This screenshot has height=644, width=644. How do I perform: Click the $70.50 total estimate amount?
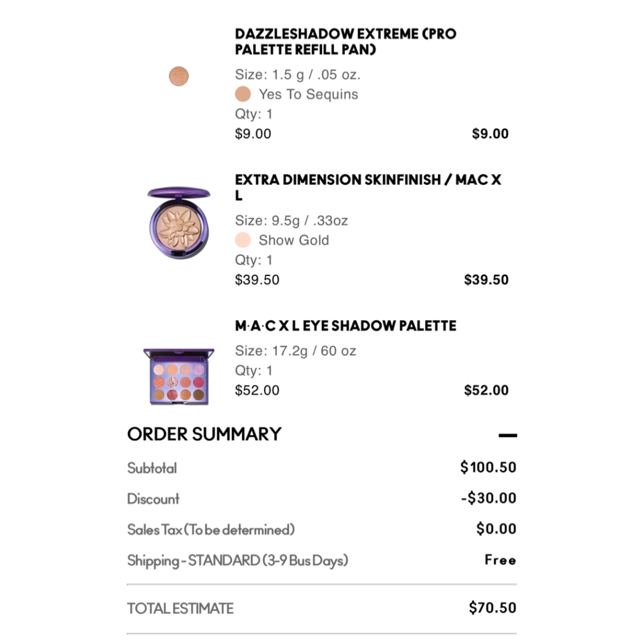tap(492, 608)
